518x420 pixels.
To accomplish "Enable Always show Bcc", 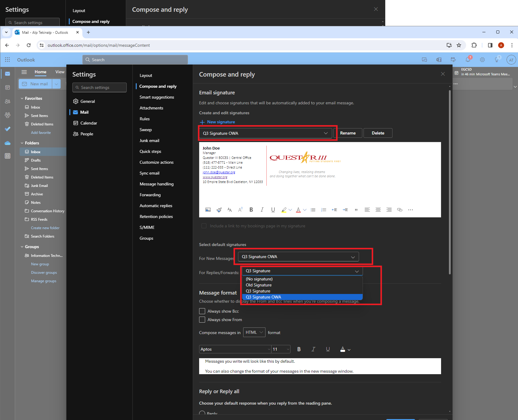I will tap(202, 311).
